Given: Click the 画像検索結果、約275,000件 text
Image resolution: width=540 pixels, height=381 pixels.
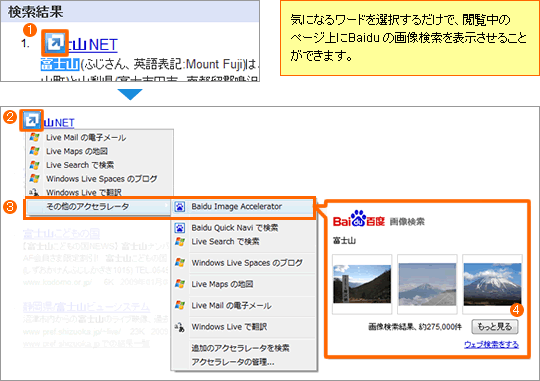Looking at the screenshot, I should click(x=415, y=327).
